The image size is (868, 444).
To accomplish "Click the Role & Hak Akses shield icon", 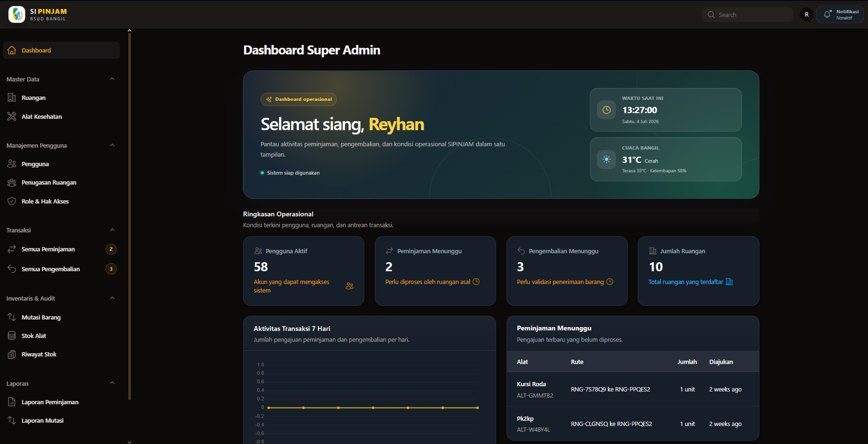I will pyautogui.click(x=12, y=201).
